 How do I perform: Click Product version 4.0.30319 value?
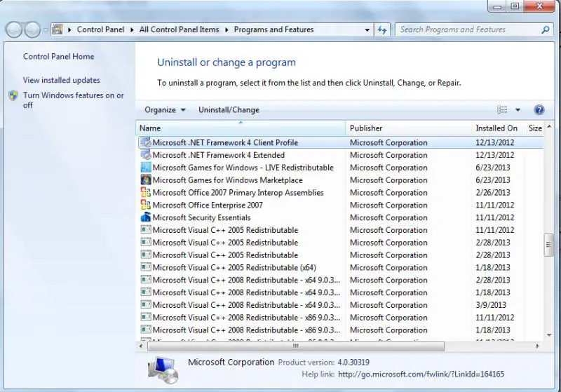click(x=353, y=363)
